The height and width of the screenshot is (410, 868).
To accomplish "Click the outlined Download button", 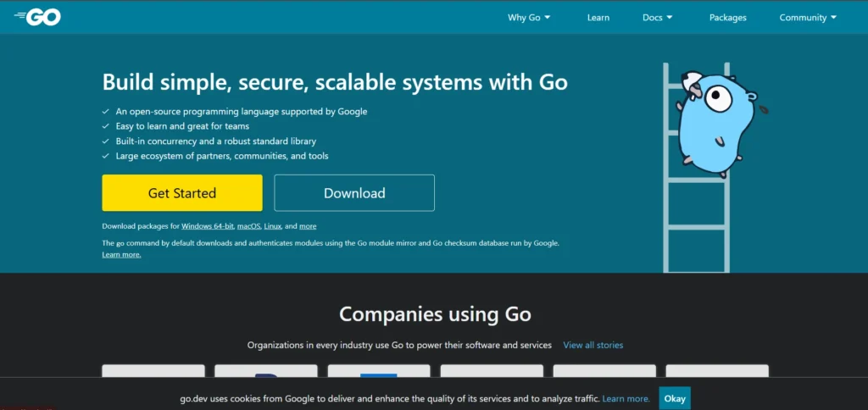I will click(354, 193).
